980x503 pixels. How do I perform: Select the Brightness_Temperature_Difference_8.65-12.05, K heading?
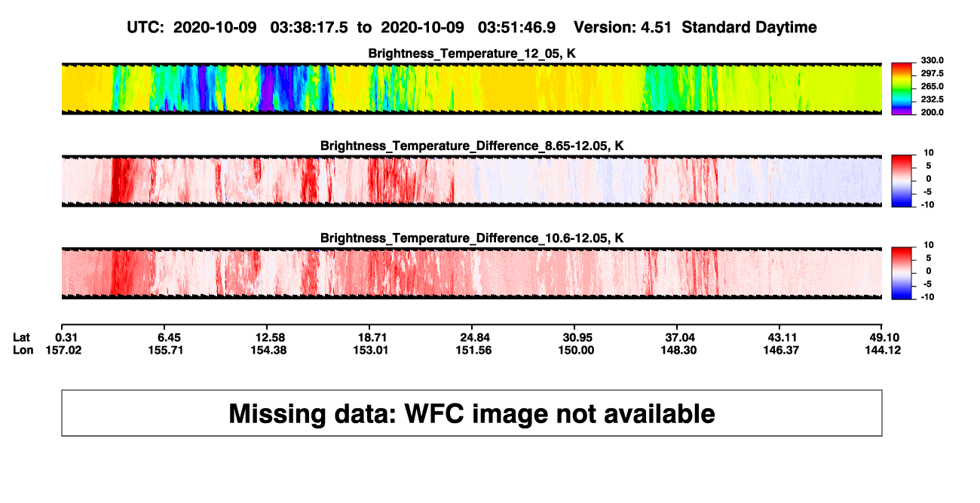(x=472, y=146)
